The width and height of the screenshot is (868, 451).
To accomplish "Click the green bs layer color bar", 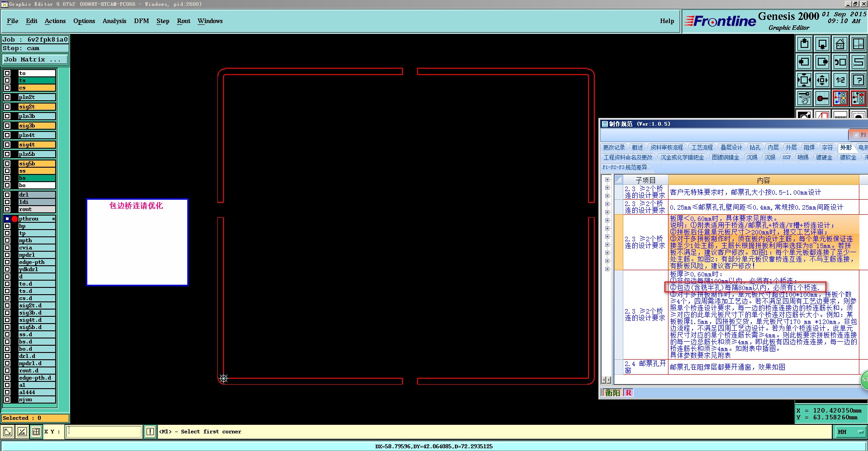I will tap(37, 178).
